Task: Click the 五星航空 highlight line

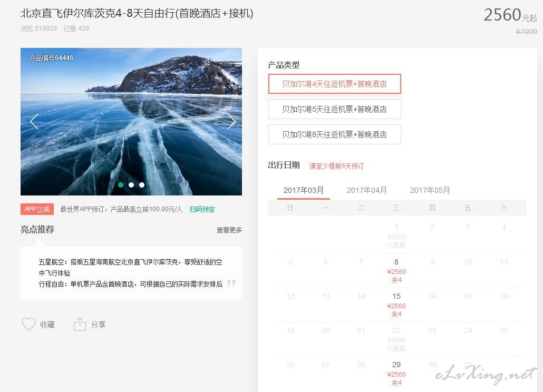Action: (x=131, y=267)
